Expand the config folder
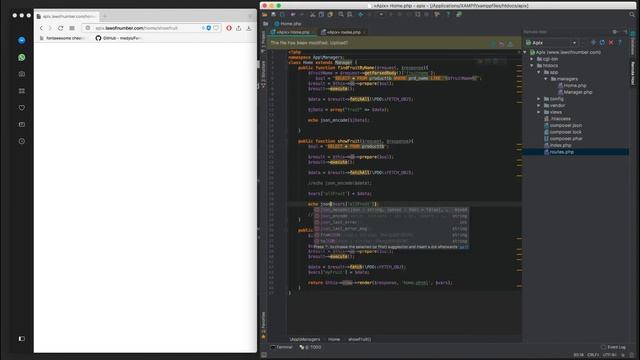This screenshot has width=640, height=360. click(x=539, y=99)
